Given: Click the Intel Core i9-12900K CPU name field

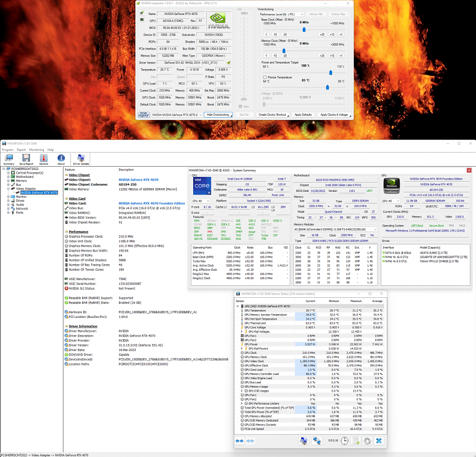Looking at the screenshot, I should pos(240,179).
